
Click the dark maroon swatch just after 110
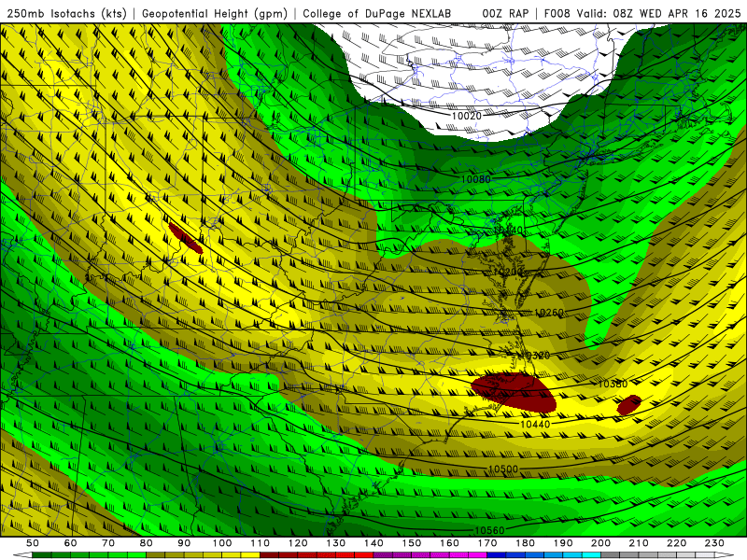pos(269,555)
